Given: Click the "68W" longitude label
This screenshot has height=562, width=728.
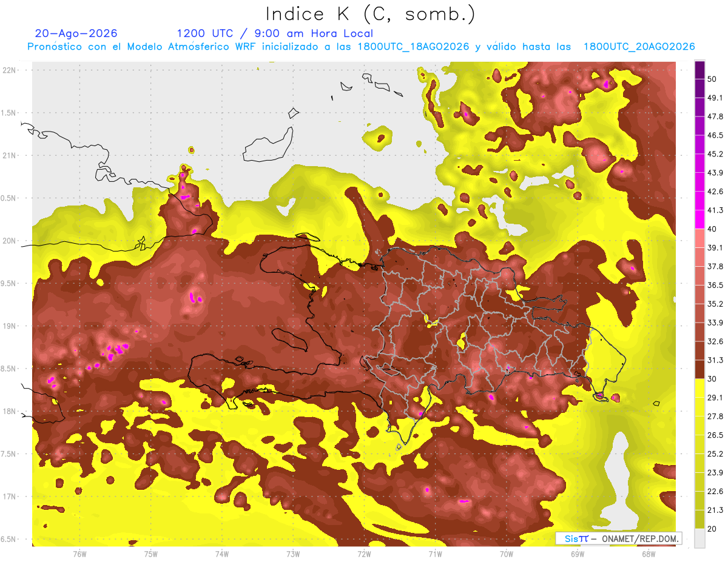Looking at the screenshot, I should [649, 554].
